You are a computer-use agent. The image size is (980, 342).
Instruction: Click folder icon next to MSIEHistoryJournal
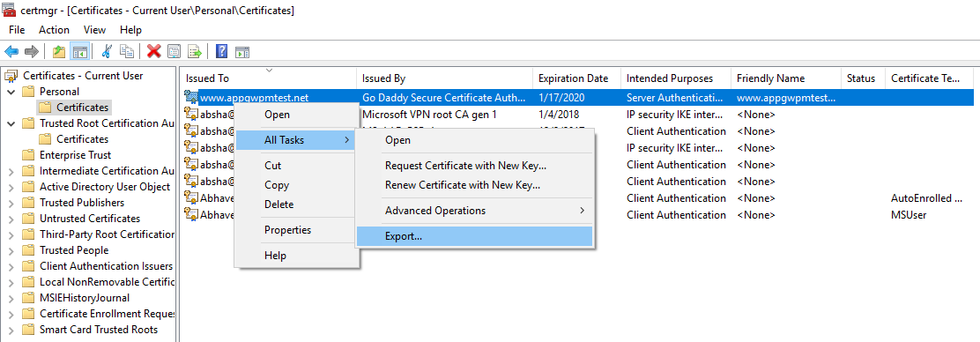coord(27,298)
